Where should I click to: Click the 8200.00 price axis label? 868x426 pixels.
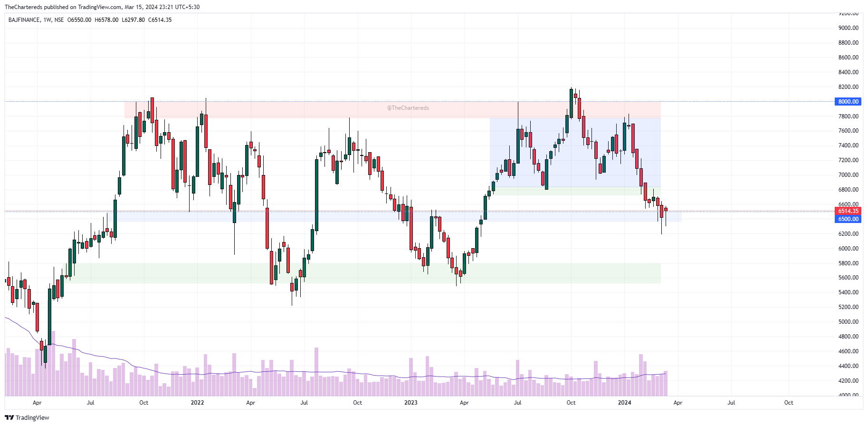[x=848, y=87]
